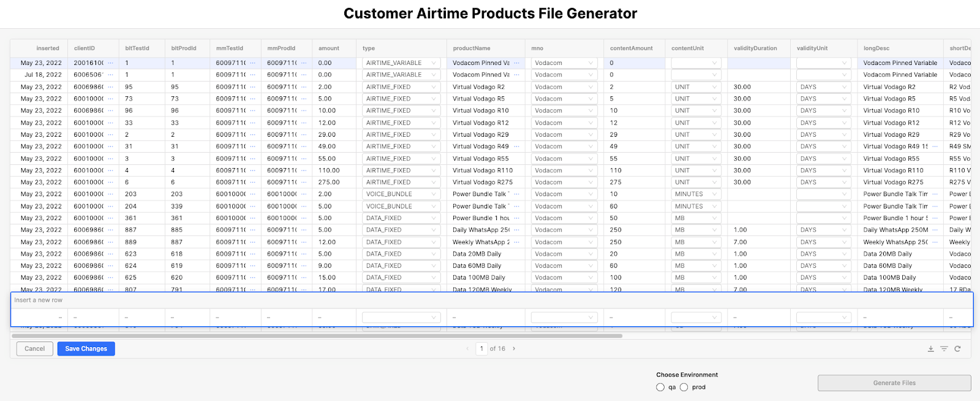The image size is (980, 401).
Task: Select the prod environment radio button
Action: pos(684,388)
